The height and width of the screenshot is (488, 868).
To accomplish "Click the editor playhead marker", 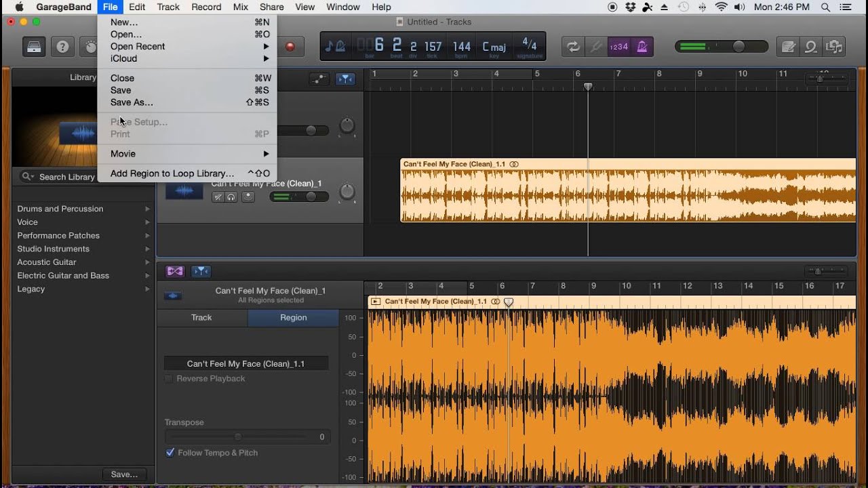I will 509,302.
